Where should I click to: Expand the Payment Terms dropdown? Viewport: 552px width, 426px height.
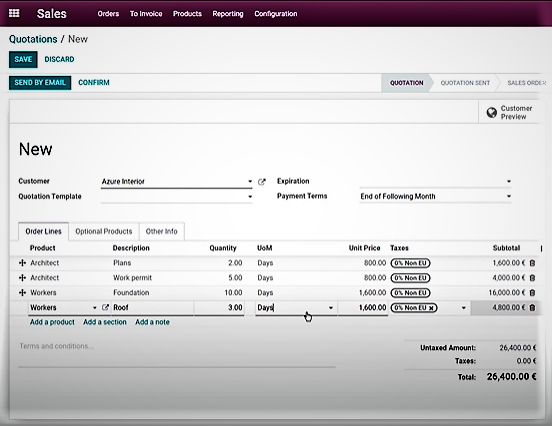[x=509, y=196]
